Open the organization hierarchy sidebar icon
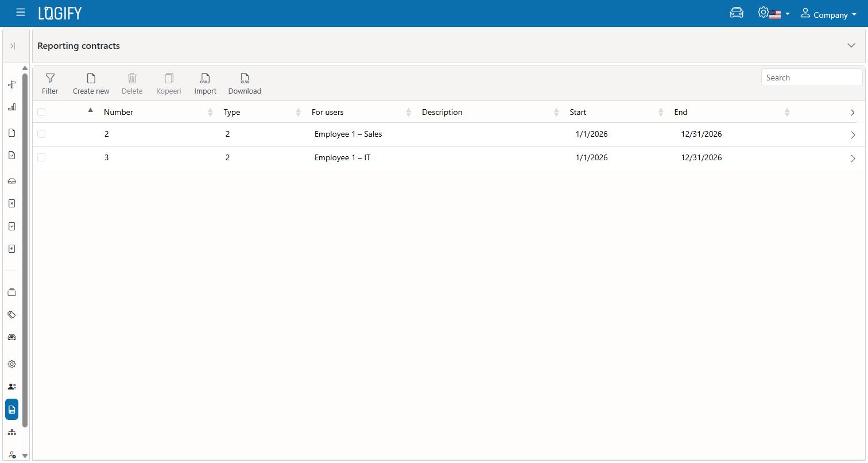Screen dimensions: 868x463 tap(11, 432)
